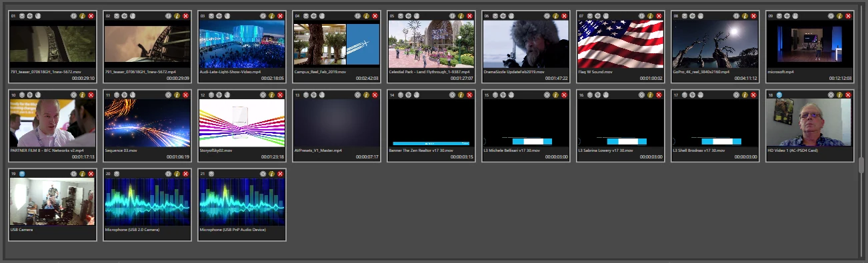Select the USB Camera live preview thumbnail
Viewport: 868px width, 263px height.
click(53, 202)
